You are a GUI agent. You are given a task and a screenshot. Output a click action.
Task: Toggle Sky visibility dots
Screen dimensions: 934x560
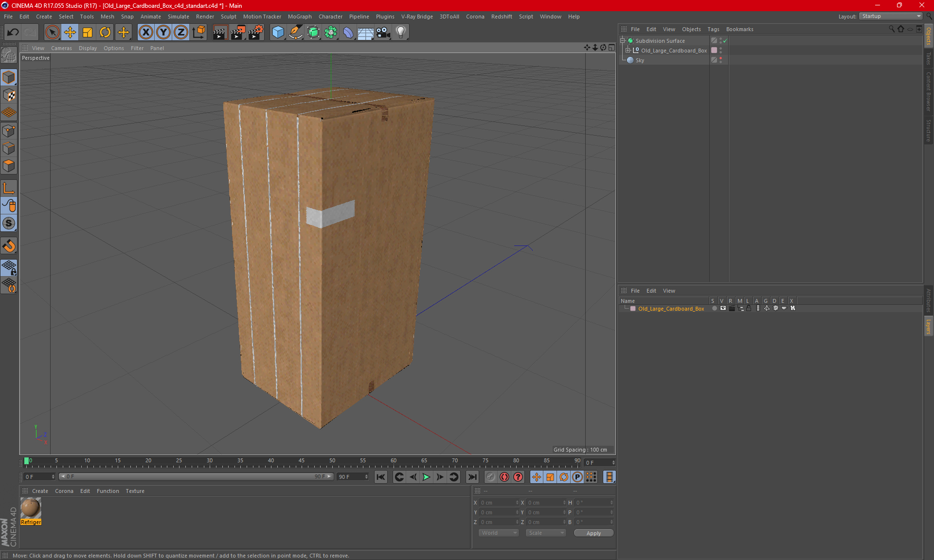[720, 60]
